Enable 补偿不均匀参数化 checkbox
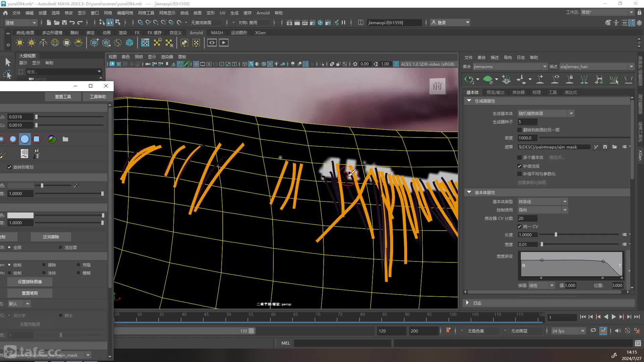This screenshot has width=644, height=362. click(x=519, y=174)
